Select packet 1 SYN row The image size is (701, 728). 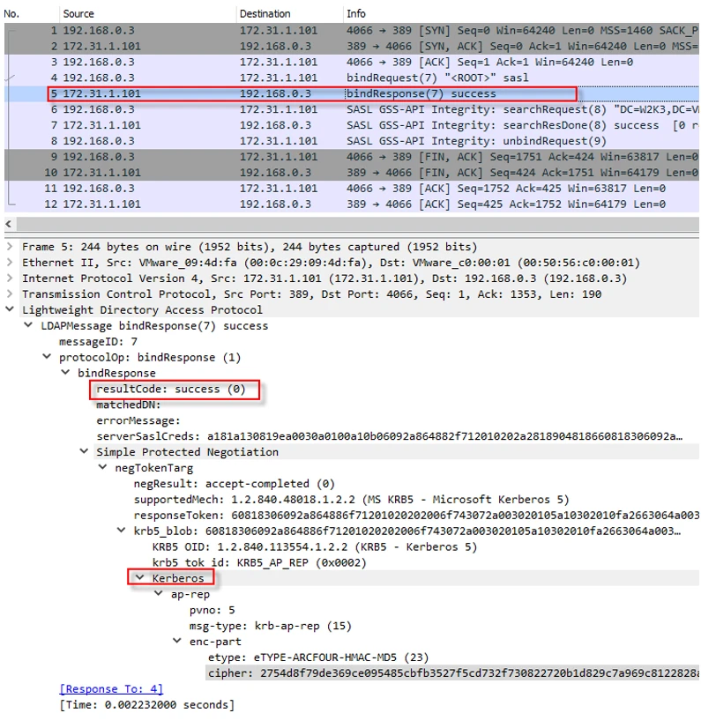pyautogui.click(x=353, y=31)
